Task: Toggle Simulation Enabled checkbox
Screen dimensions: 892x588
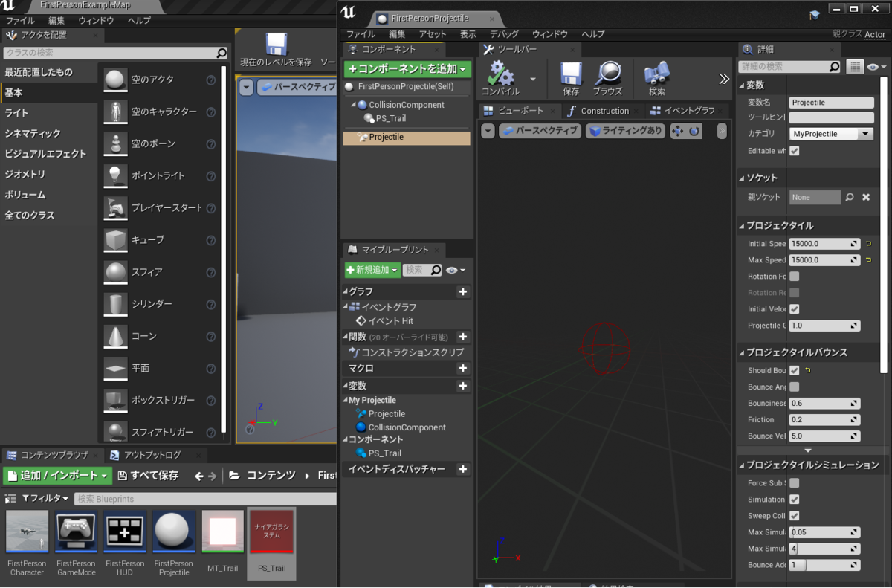Action: [x=795, y=500]
